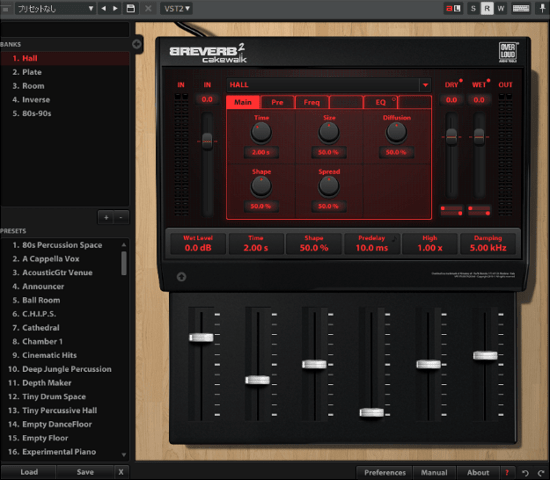Click the About button
550x480 pixels.
click(x=478, y=473)
